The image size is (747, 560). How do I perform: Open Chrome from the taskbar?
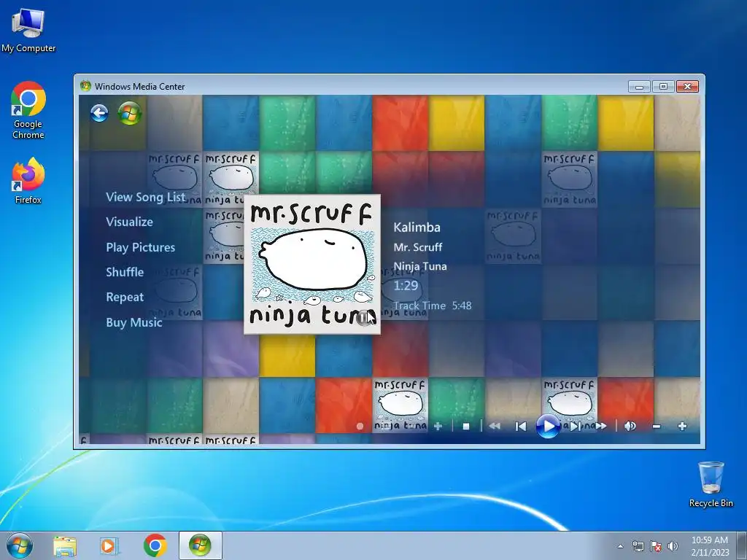point(155,545)
